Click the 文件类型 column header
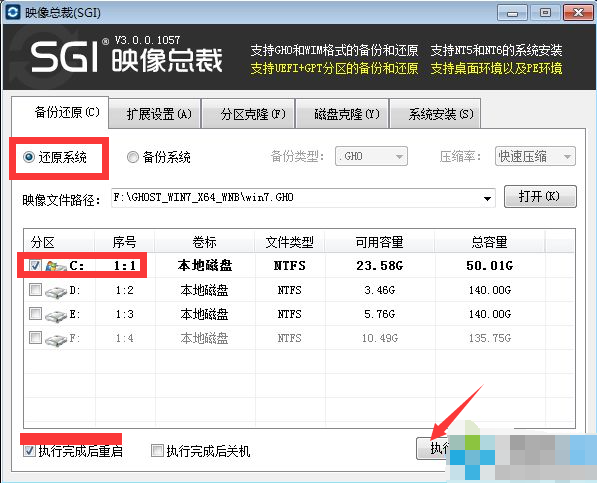Image resolution: width=597 pixels, height=483 pixels. 289,242
